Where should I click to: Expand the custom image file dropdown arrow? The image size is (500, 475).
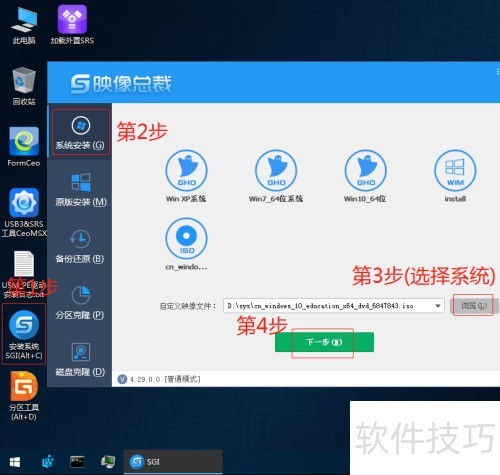(x=438, y=306)
